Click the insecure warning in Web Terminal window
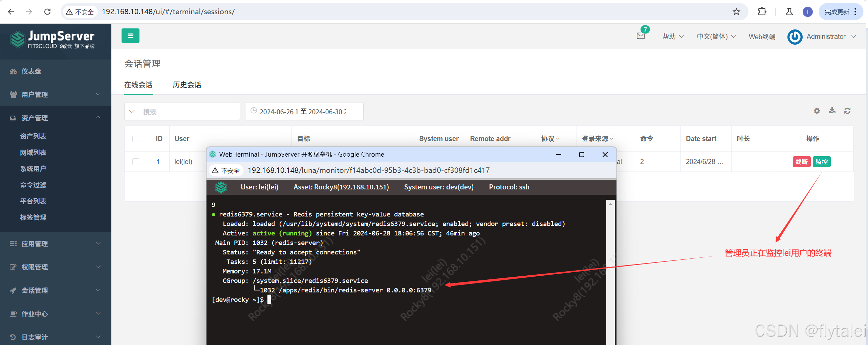The height and width of the screenshot is (345, 868). click(x=226, y=170)
